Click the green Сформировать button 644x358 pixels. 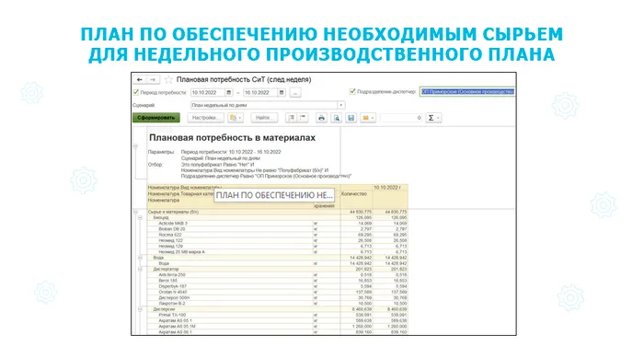156,118
